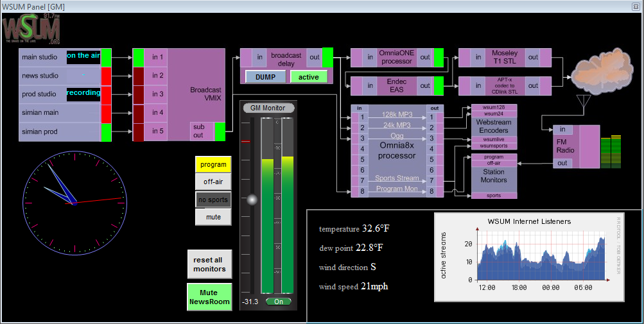Click the wind direction S reading
This screenshot has width=644, height=324.
(x=347, y=268)
